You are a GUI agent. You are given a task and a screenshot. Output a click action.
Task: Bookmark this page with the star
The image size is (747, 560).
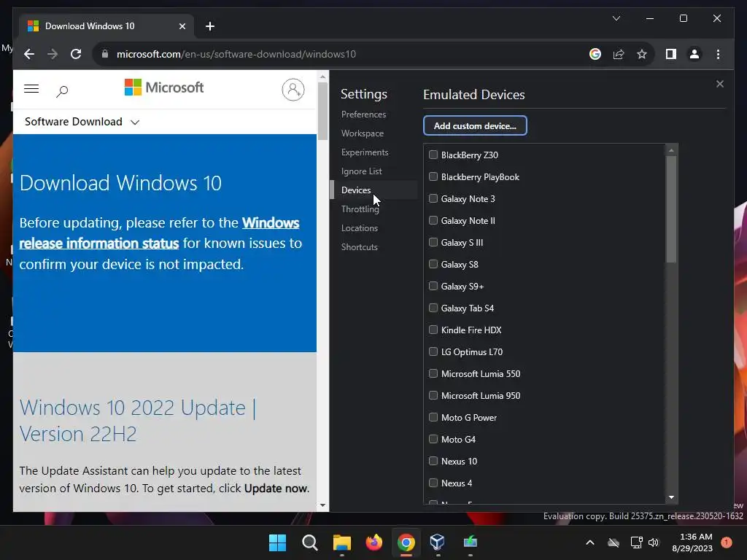[x=642, y=54]
